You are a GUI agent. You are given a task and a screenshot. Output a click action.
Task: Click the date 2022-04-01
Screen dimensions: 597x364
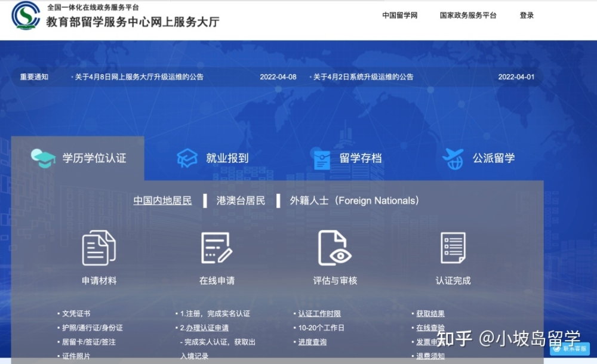516,77
